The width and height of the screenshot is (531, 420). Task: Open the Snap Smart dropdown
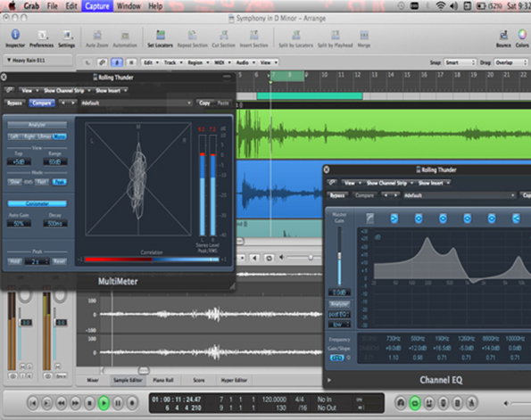[x=460, y=62]
